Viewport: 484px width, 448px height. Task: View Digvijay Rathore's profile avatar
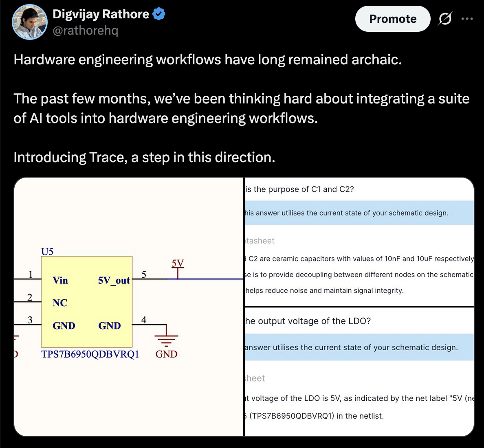(30, 22)
